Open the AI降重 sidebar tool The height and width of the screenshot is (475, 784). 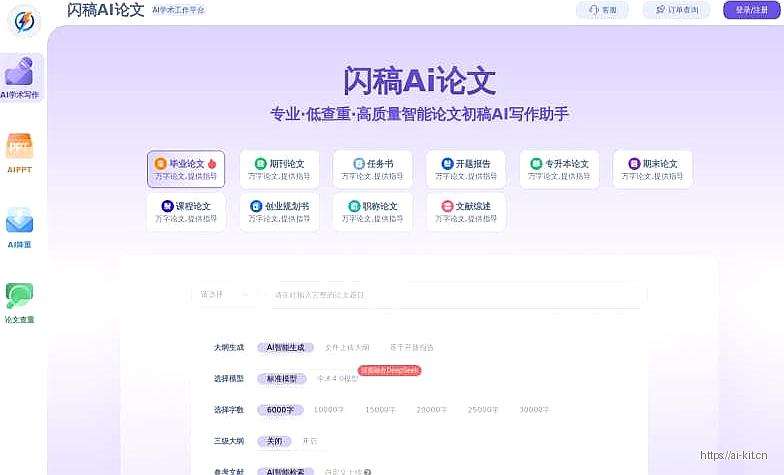pyautogui.click(x=20, y=227)
